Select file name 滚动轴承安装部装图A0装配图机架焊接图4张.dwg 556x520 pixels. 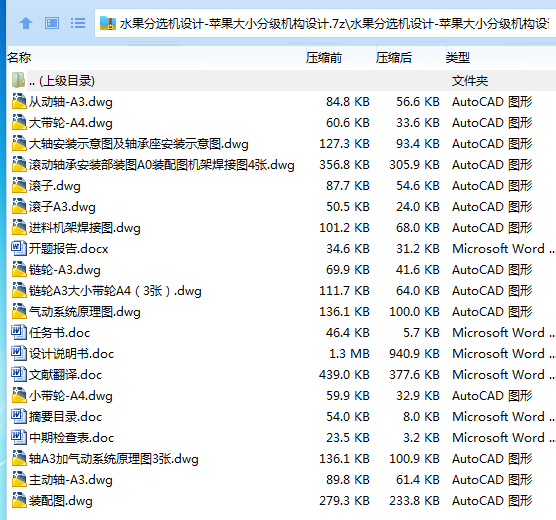coord(162,165)
